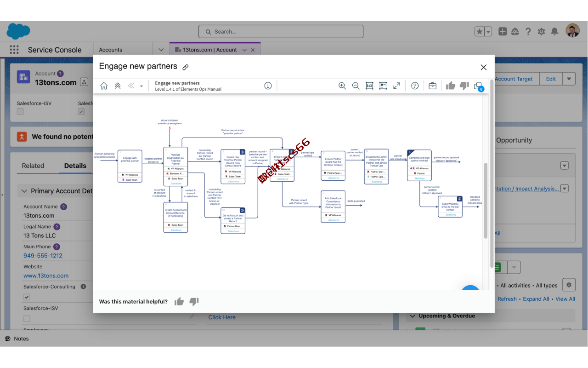The width and height of the screenshot is (588, 368).
Task: Open diagram information icon
Action: (268, 86)
